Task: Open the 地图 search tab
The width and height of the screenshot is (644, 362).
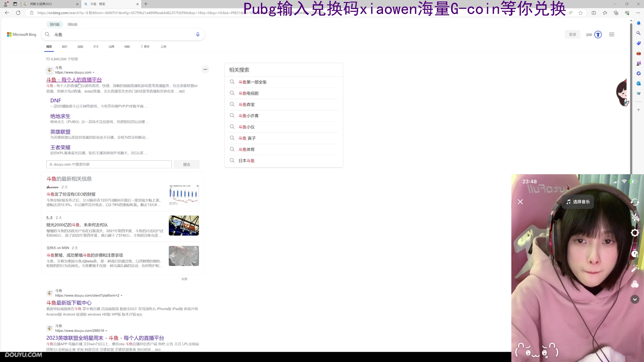Action: point(127,47)
